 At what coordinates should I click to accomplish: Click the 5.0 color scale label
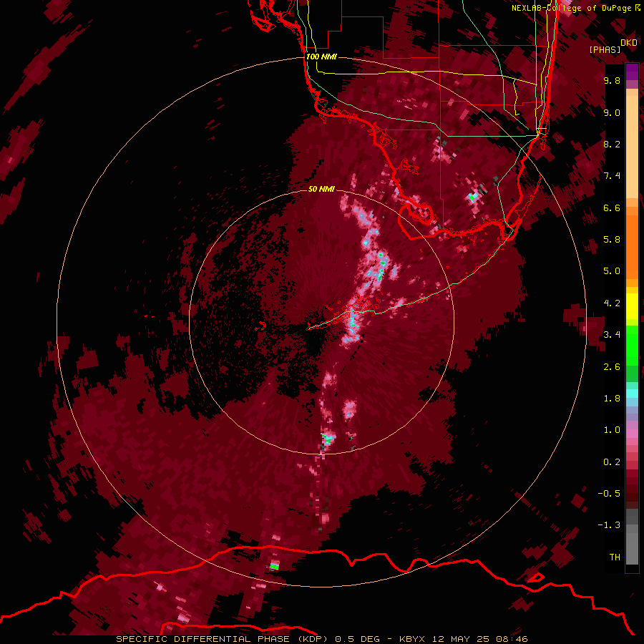[x=612, y=271]
